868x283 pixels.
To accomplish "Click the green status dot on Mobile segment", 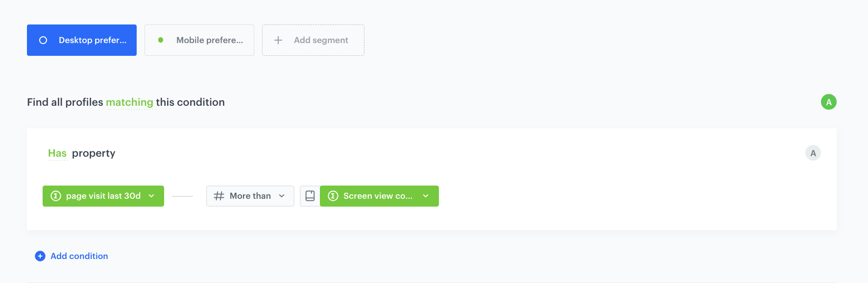I will point(161,40).
